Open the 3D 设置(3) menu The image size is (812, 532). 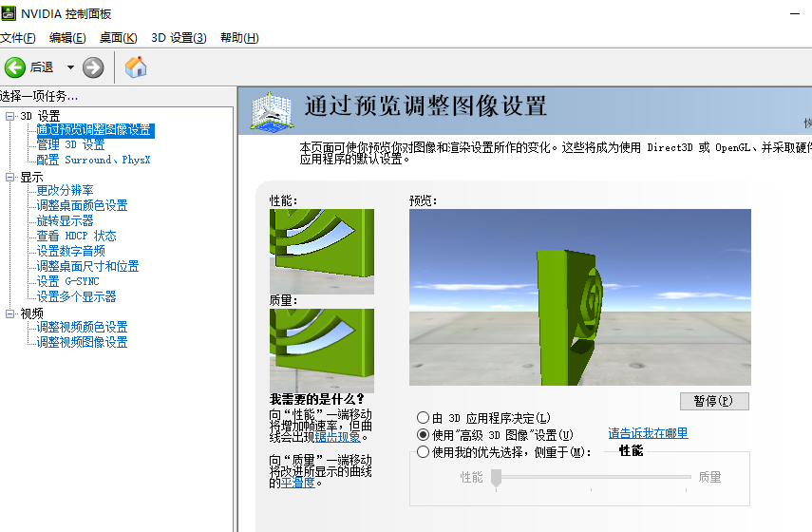(x=179, y=38)
